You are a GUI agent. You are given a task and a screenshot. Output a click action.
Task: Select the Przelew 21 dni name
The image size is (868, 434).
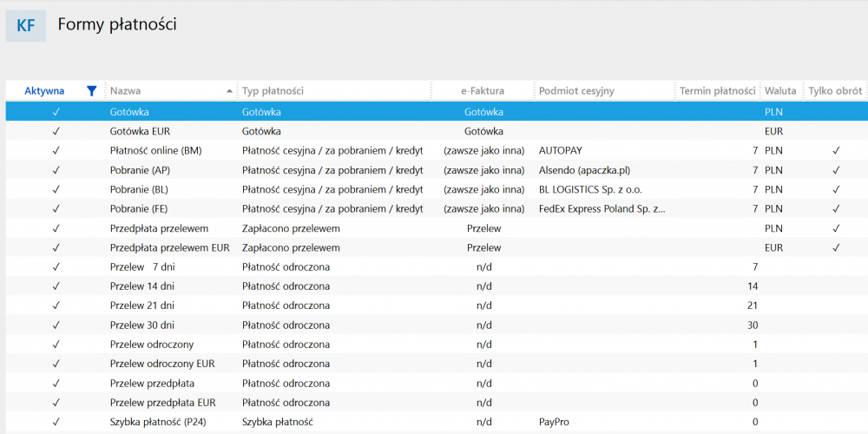pyautogui.click(x=143, y=306)
